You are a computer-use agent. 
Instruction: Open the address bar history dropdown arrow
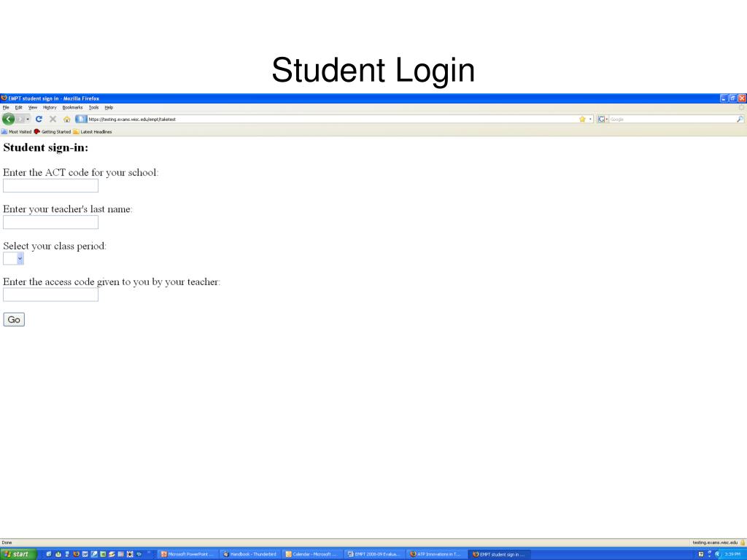click(590, 119)
